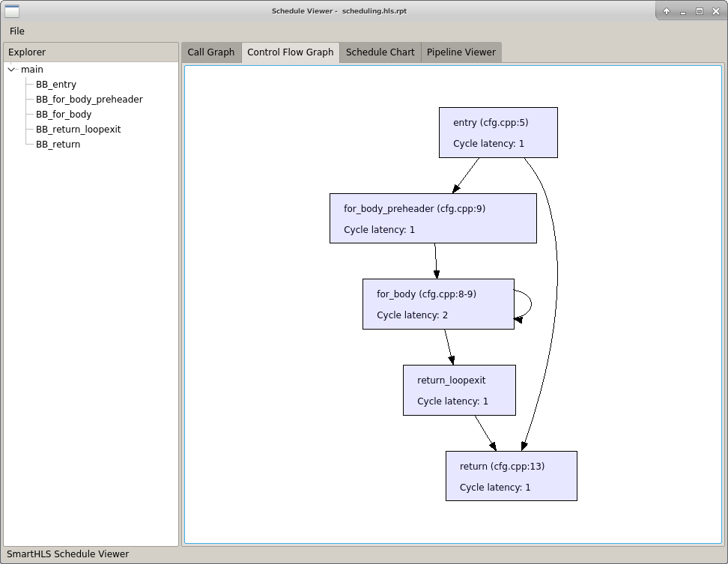Click the entry block in the graph

[497, 133]
